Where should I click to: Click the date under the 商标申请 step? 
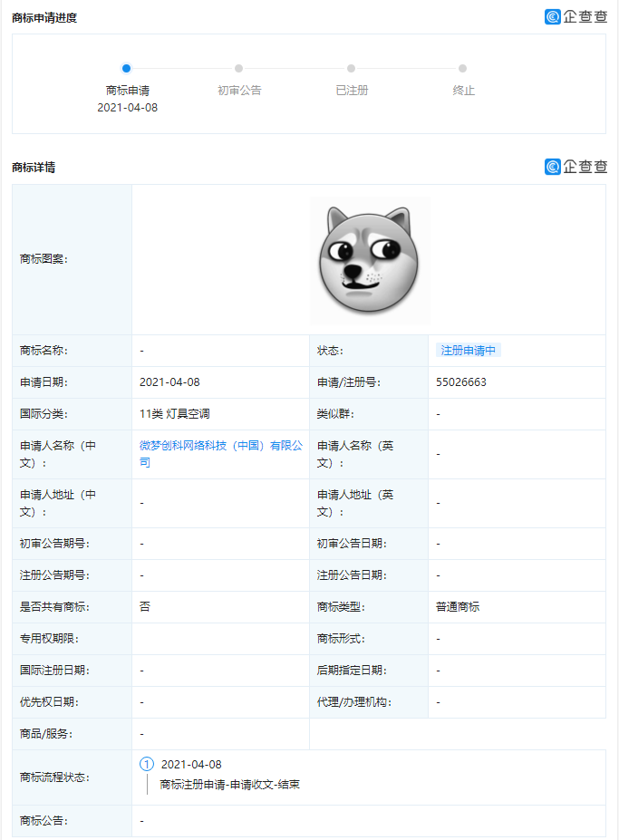[127, 108]
